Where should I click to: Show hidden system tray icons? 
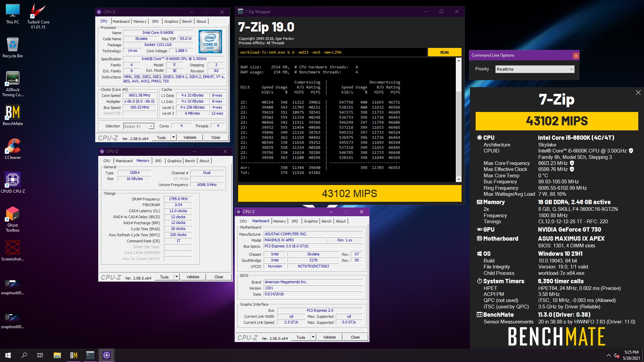pyautogui.click(x=608, y=355)
